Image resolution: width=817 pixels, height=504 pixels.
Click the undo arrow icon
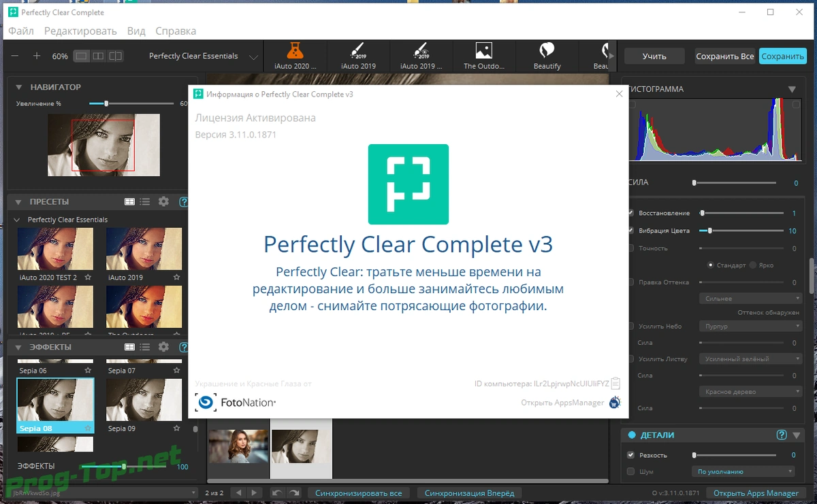pyautogui.click(x=277, y=492)
